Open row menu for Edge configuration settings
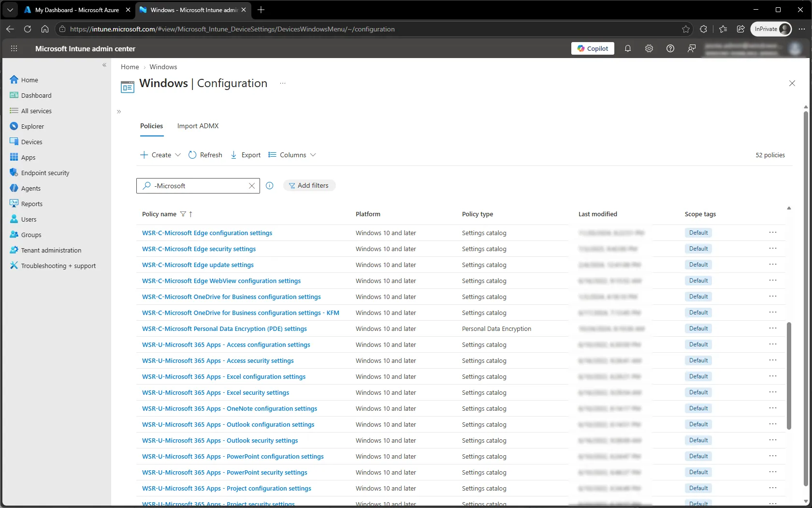The width and height of the screenshot is (812, 508). 773,233
